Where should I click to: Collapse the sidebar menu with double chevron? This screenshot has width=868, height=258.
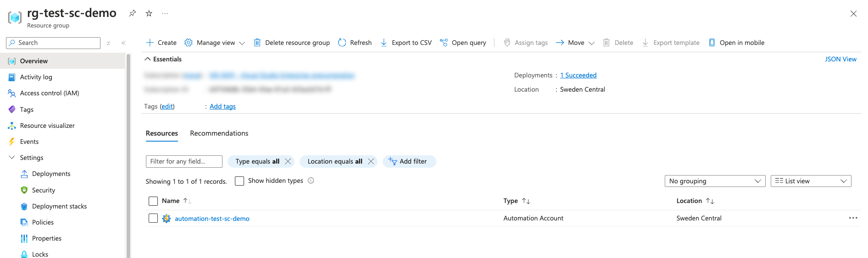(123, 43)
